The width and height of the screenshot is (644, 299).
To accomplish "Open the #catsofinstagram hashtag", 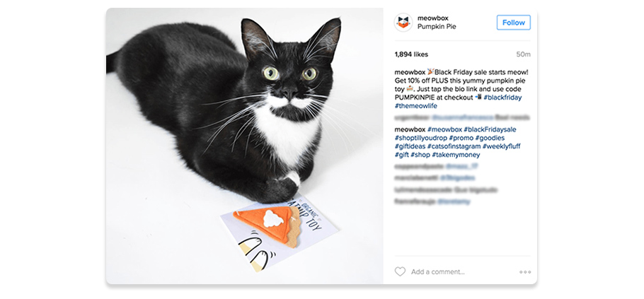I will 454,146.
